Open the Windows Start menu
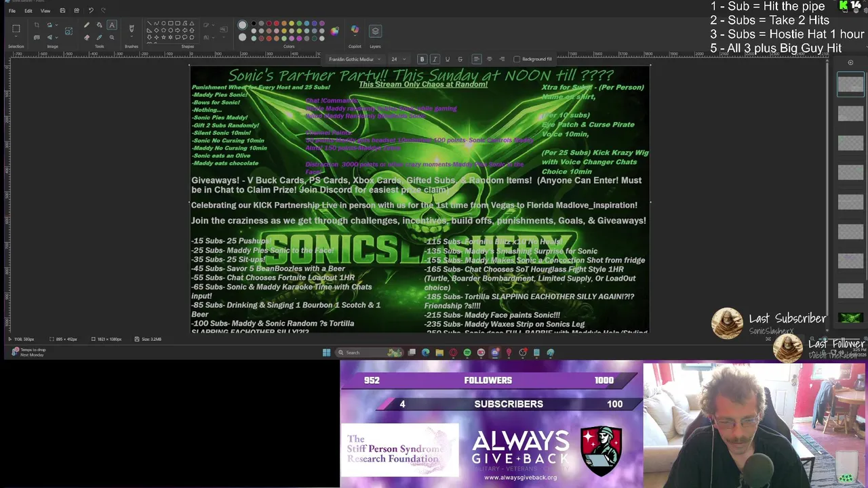The image size is (868, 488). [326, 352]
